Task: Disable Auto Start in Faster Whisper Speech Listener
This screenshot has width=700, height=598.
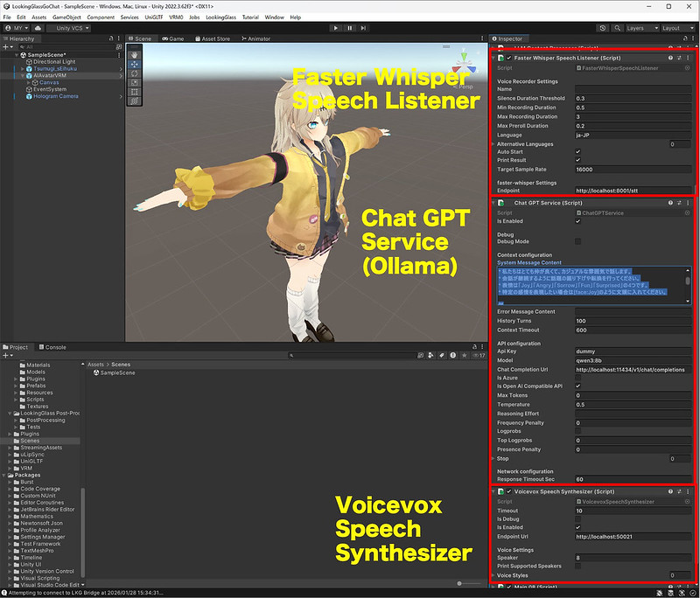Action: pyautogui.click(x=577, y=152)
